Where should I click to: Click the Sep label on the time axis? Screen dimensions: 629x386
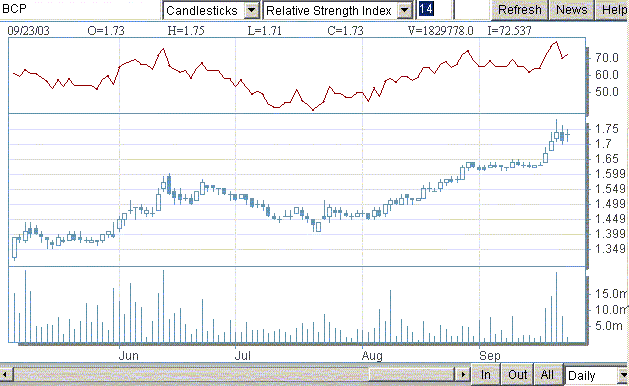[490, 356]
